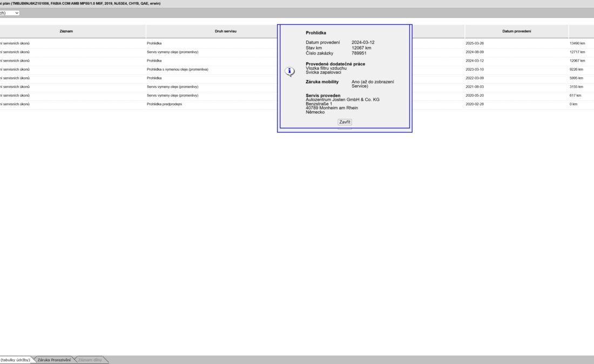Select the date cell 2020-02-28
This screenshot has width=594, height=364.
pyautogui.click(x=475, y=104)
